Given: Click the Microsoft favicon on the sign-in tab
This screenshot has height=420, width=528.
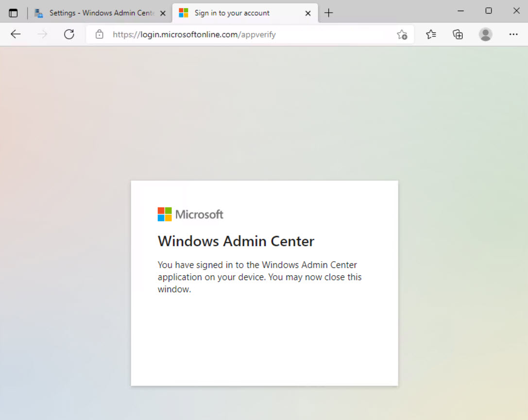Looking at the screenshot, I should [184, 13].
